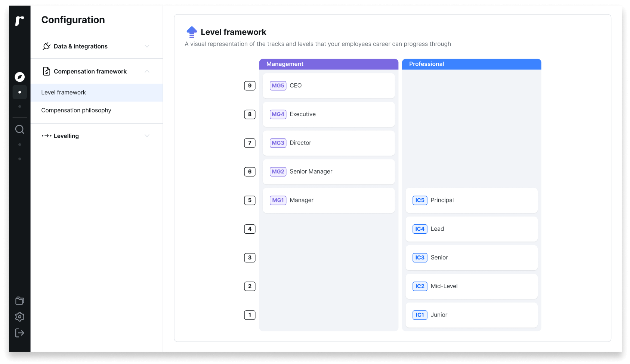This screenshot has height=364, width=630.
Task: Click the Level framework page title
Action: point(234,32)
